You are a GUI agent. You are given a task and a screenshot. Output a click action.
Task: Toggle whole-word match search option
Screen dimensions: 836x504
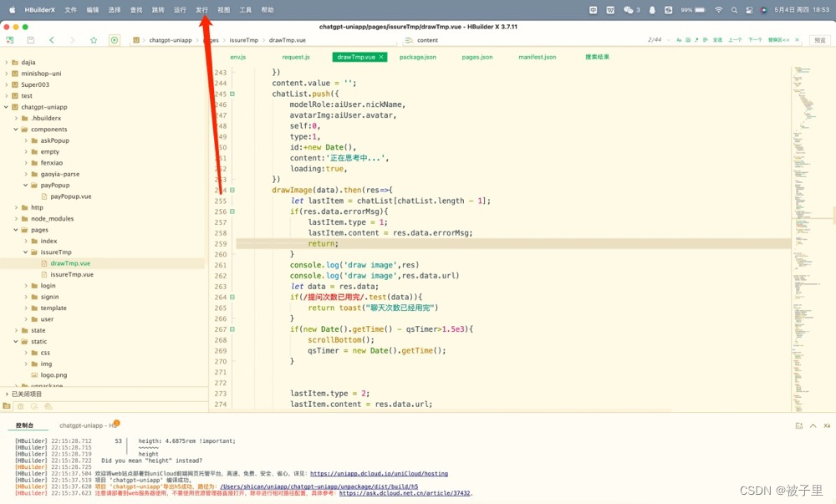(x=688, y=40)
